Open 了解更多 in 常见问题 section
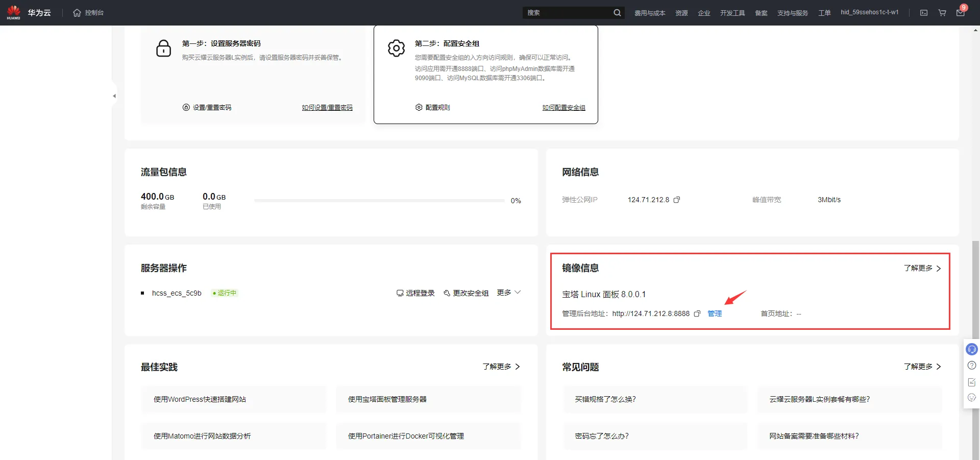 [922, 367]
